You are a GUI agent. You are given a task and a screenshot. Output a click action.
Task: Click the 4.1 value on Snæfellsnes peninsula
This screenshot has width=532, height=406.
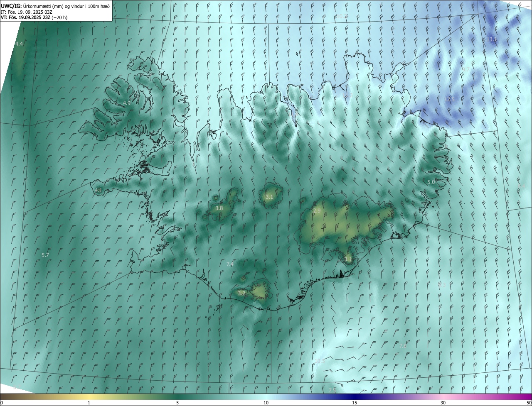(99, 190)
